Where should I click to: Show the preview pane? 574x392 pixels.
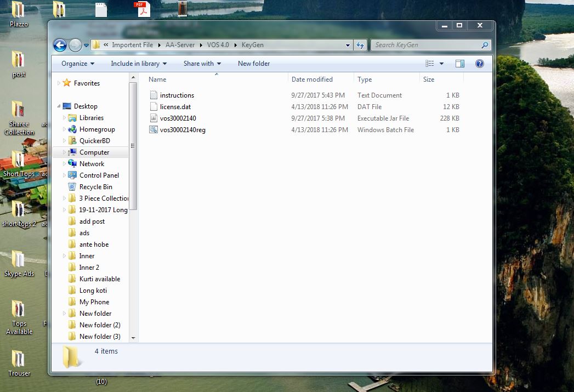[460, 64]
